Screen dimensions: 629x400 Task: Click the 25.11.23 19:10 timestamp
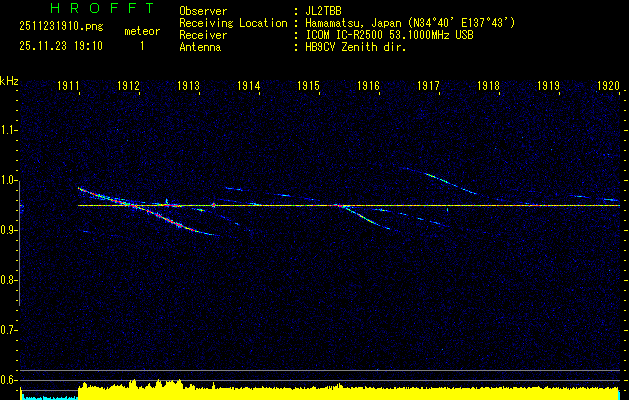click(x=60, y=46)
